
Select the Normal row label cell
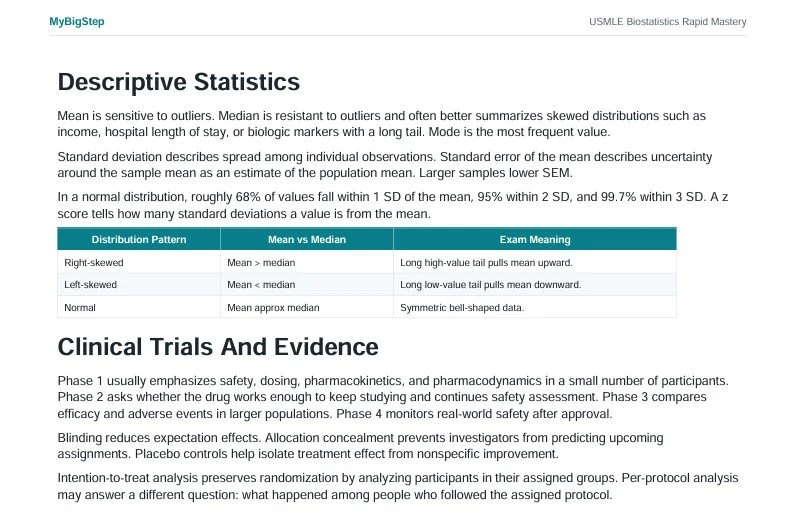pyautogui.click(x=139, y=307)
